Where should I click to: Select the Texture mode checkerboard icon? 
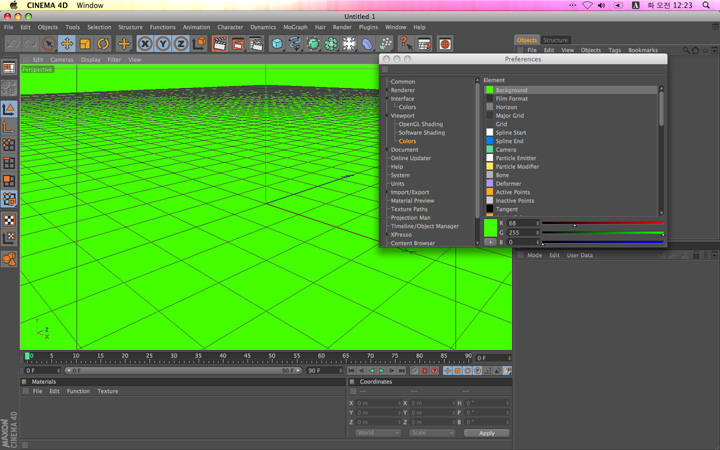pos(9,220)
